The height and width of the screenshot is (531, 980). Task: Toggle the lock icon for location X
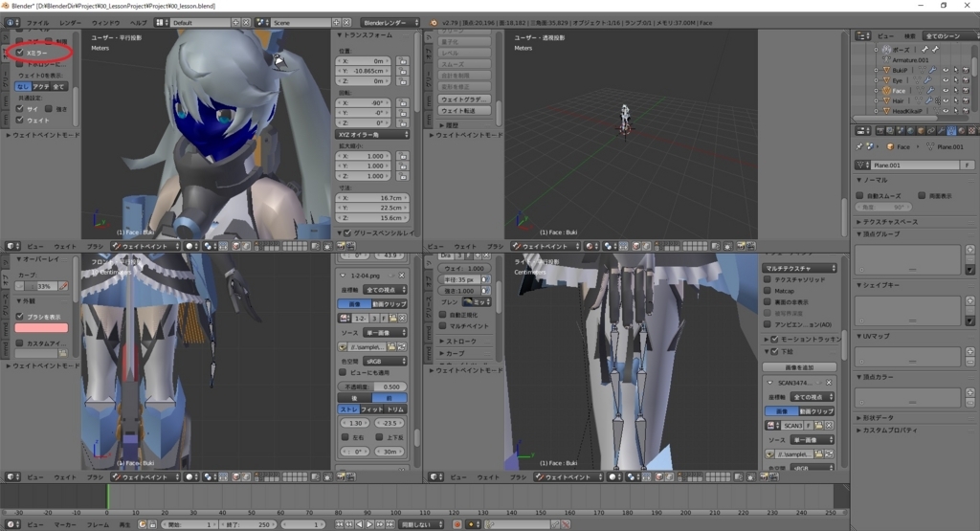click(403, 61)
